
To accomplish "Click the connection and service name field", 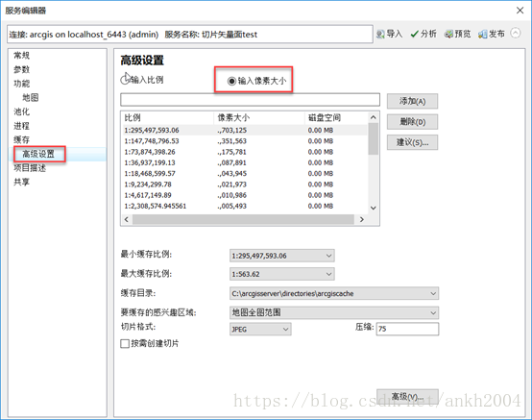I will [190, 34].
